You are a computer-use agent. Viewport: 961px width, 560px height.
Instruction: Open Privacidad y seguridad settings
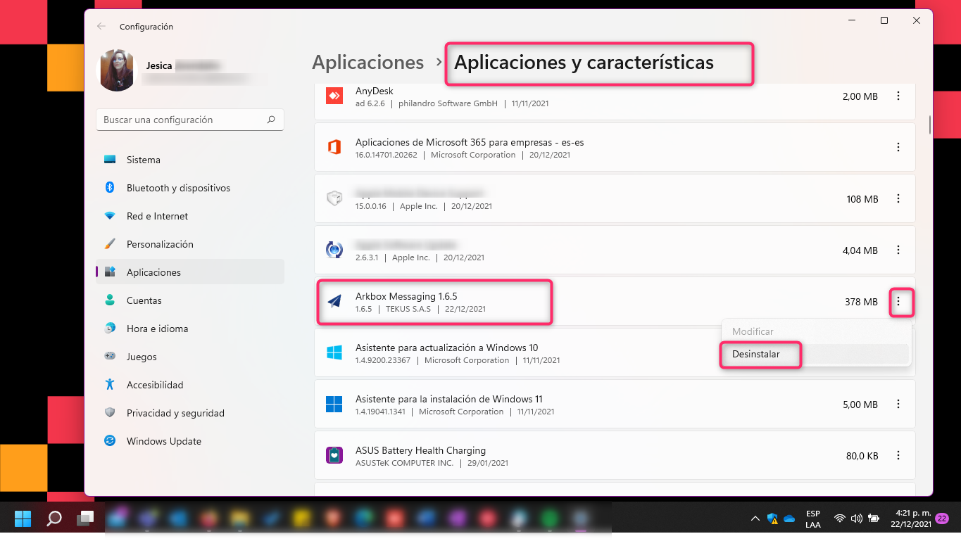(175, 413)
